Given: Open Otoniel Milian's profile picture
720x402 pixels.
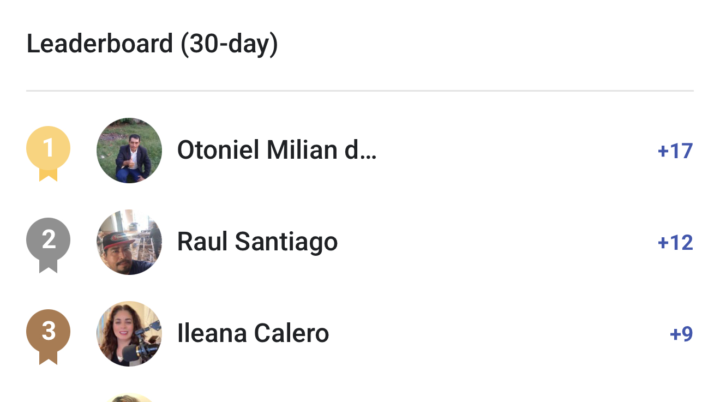Looking at the screenshot, I should [129, 151].
